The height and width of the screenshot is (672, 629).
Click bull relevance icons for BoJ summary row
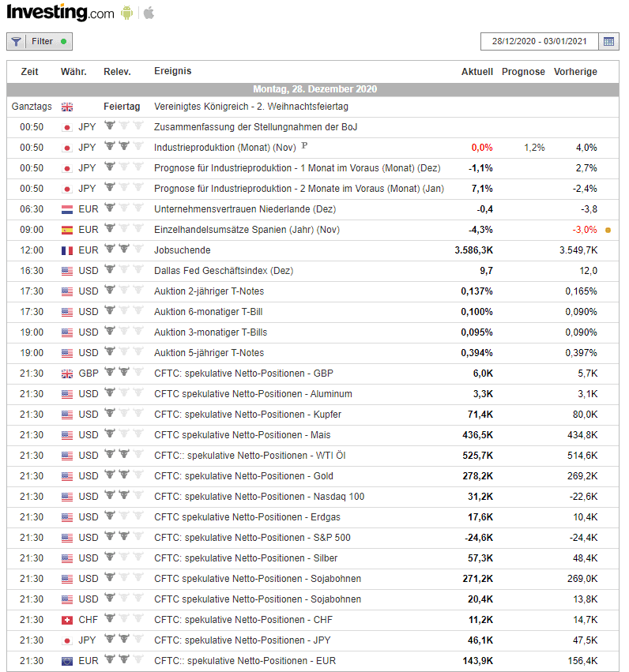[x=124, y=126]
